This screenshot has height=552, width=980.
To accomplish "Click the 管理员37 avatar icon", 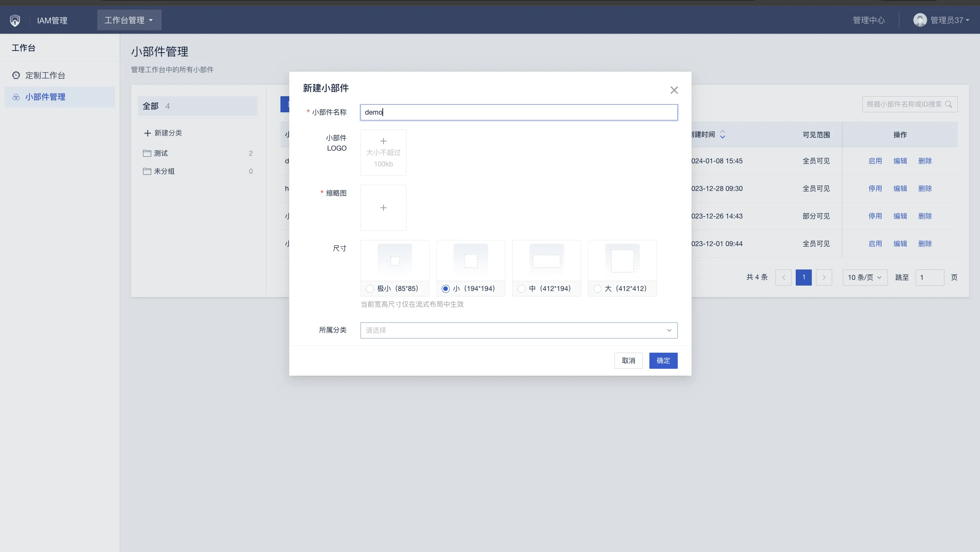I will pos(920,20).
